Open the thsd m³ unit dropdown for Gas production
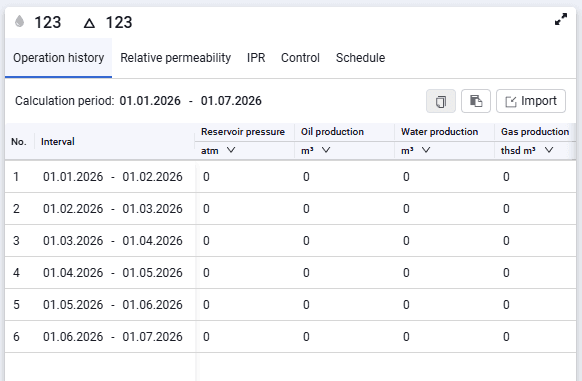This screenshot has width=582, height=381. point(527,150)
